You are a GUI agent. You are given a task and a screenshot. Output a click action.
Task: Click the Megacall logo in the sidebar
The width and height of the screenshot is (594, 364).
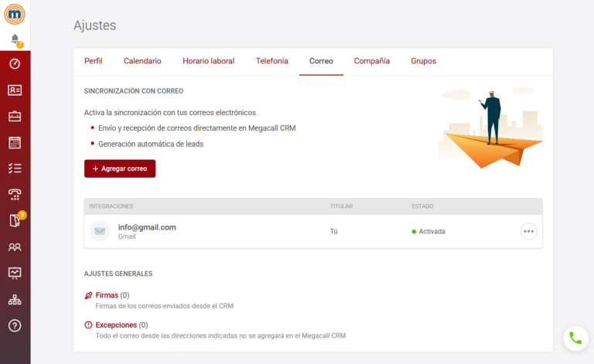click(x=15, y=14)
